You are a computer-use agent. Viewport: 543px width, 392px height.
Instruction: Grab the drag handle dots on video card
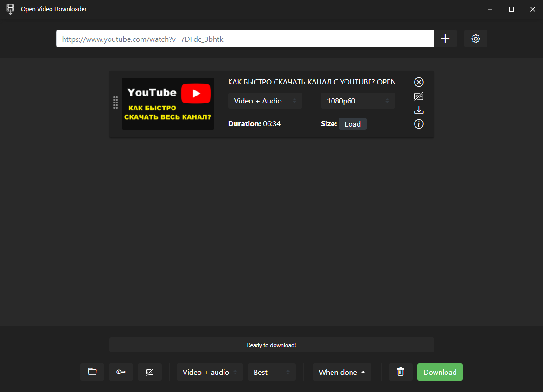click(115, 103)
